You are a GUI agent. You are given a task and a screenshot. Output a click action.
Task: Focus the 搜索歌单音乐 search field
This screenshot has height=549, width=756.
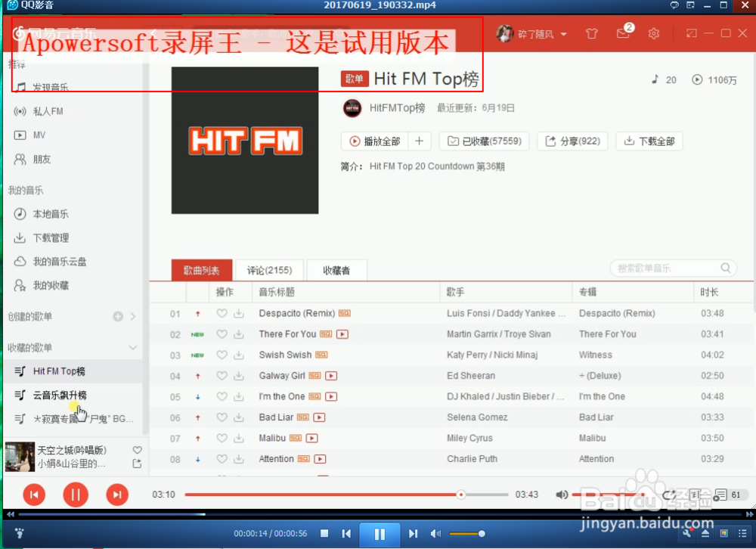coord(673,268)
